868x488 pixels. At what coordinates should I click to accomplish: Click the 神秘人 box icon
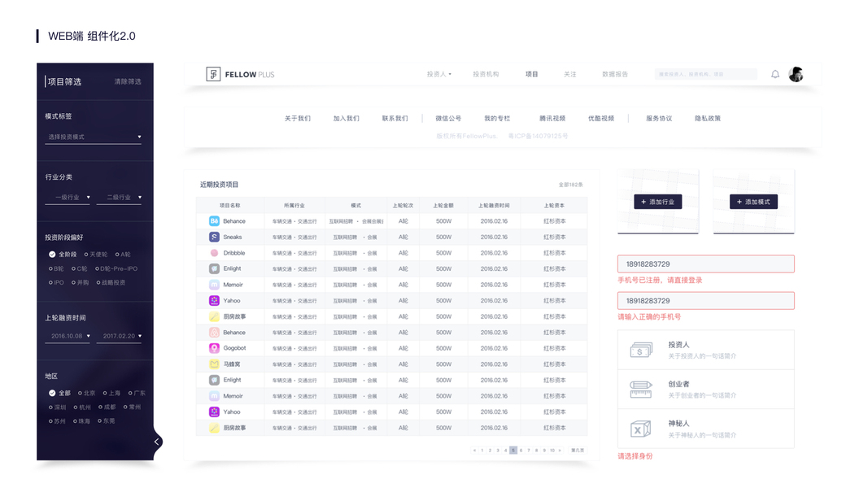coord(641,429)
